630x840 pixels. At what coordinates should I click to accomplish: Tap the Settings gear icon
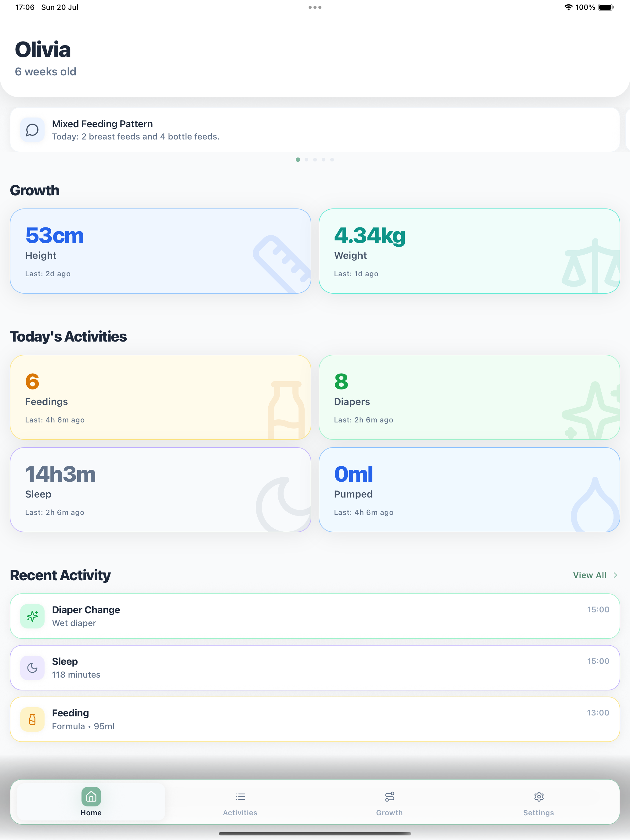tap(539, 796)
